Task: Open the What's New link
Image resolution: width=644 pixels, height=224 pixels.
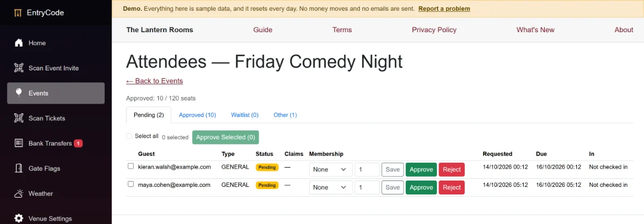Action: tap(536, 30)
